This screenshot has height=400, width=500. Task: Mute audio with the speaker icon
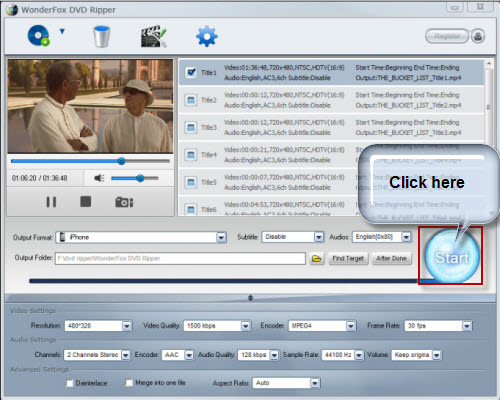99,178
